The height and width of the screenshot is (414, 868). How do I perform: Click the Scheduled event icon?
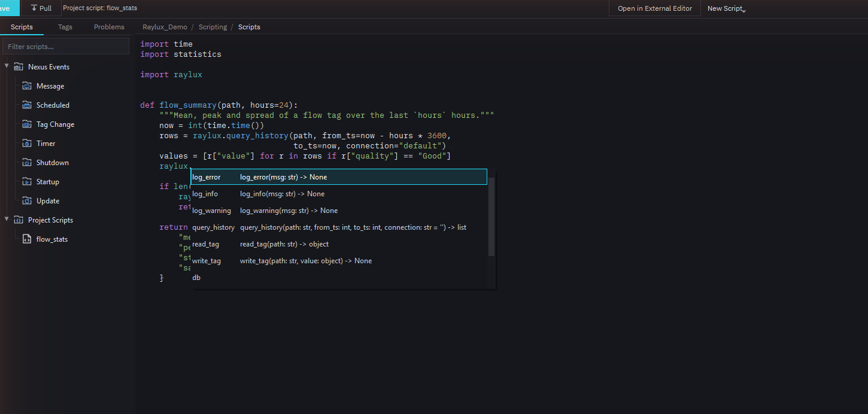coord(26,105)
